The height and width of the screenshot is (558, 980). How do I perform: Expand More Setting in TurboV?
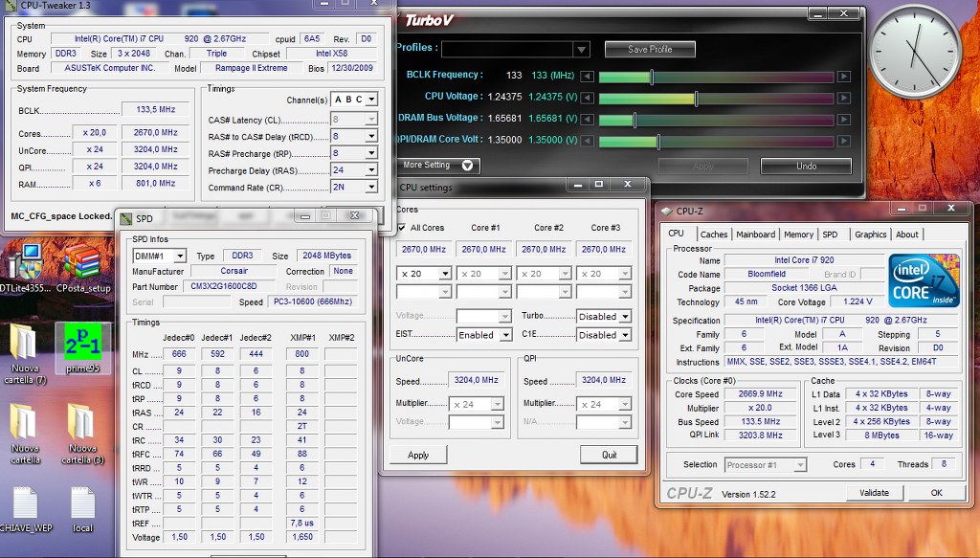[438, 165]
